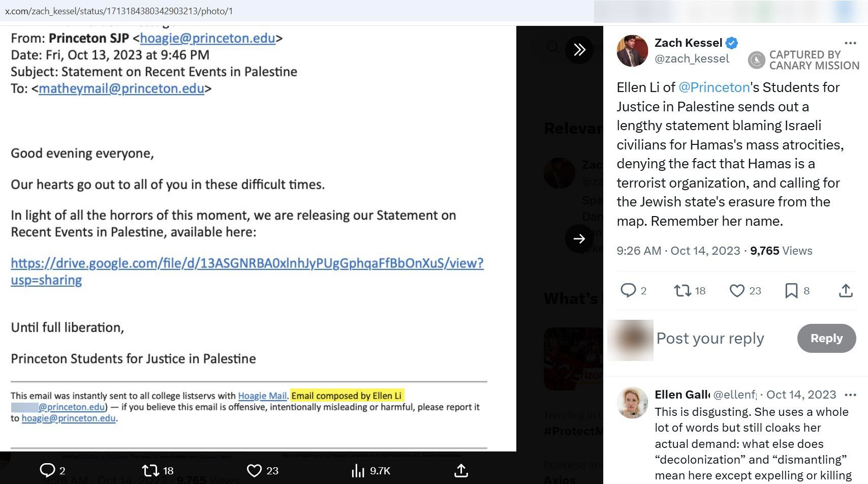Viewport: 868px width, 484px height.
Task: Tap the heart icon under the photo
Action: [x=254, y=470]
